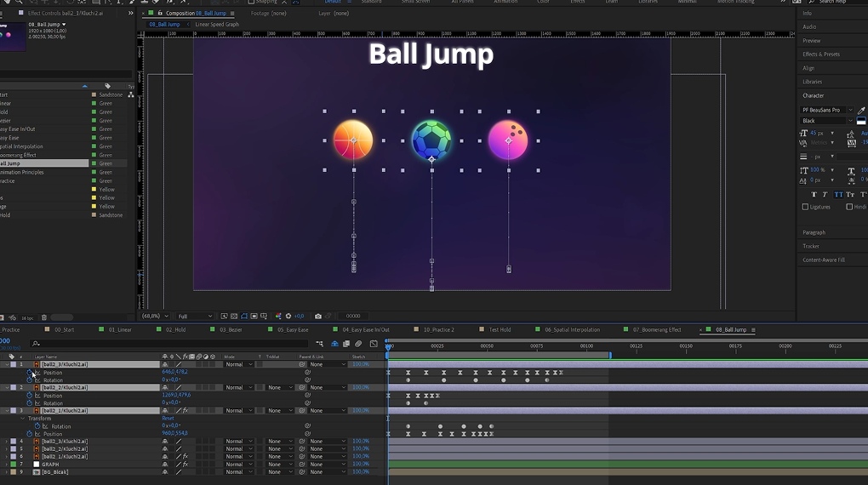Switch to the 05_Easy Ease timeline tab
This screenshot has width=868, height=485.
pyautogui.click(x=292, y=329)
